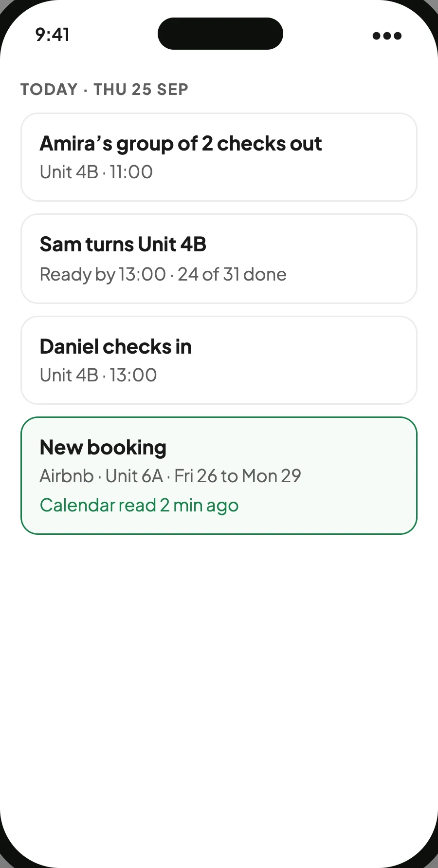The image size is (438, 868).
Task: Tap the TODAY · THU 25 SEP header
Action: [x=104, y=90]
